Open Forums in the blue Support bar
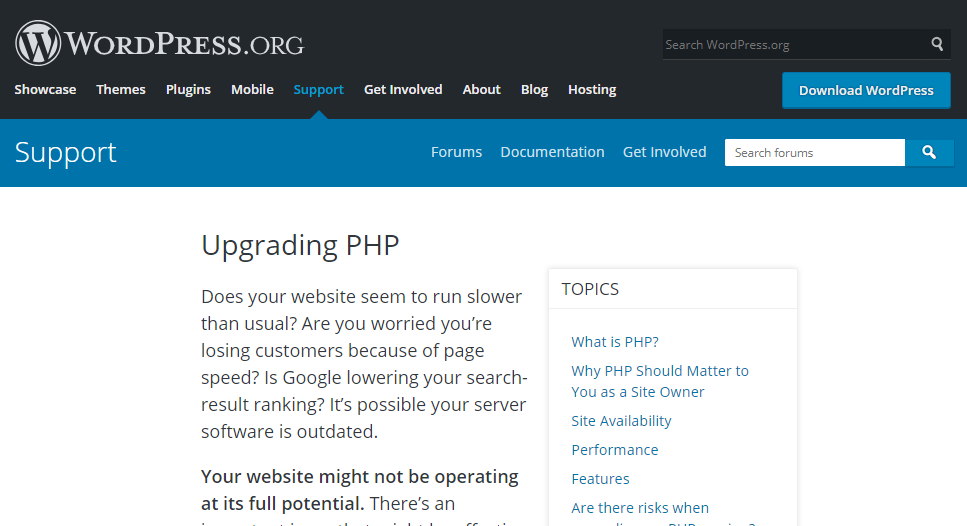Viewport: 967px width, 526px height. (456, 152)
